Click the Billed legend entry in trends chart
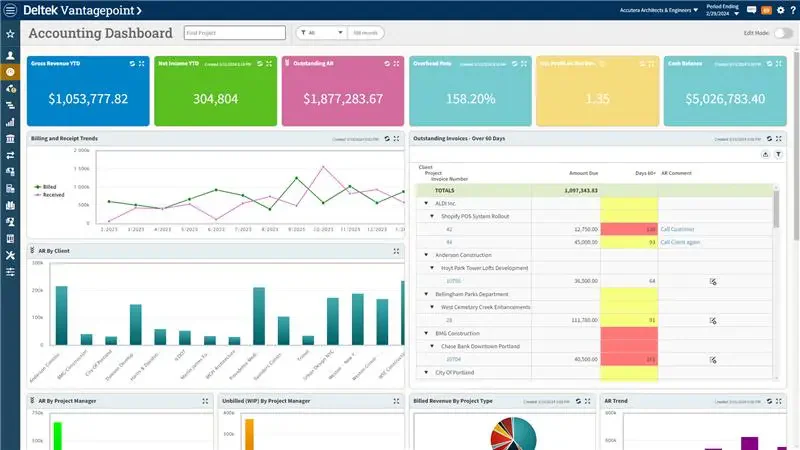The height and width of the screenshot is (450, 800). point(45,187)
